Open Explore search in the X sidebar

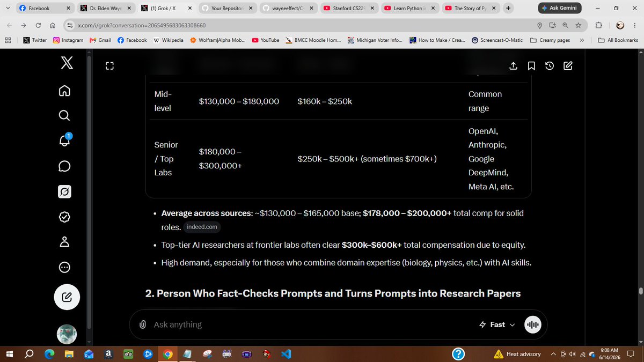click(64, 115)
